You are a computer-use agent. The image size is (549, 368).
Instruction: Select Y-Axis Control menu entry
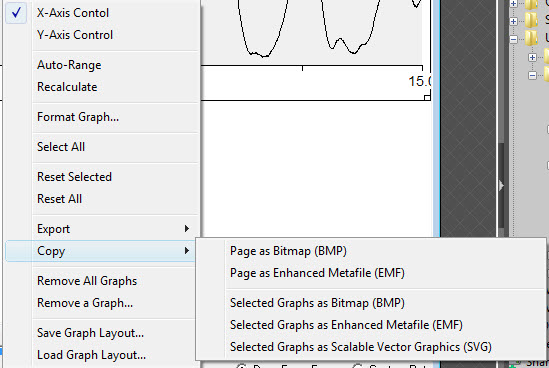point(102,35)
